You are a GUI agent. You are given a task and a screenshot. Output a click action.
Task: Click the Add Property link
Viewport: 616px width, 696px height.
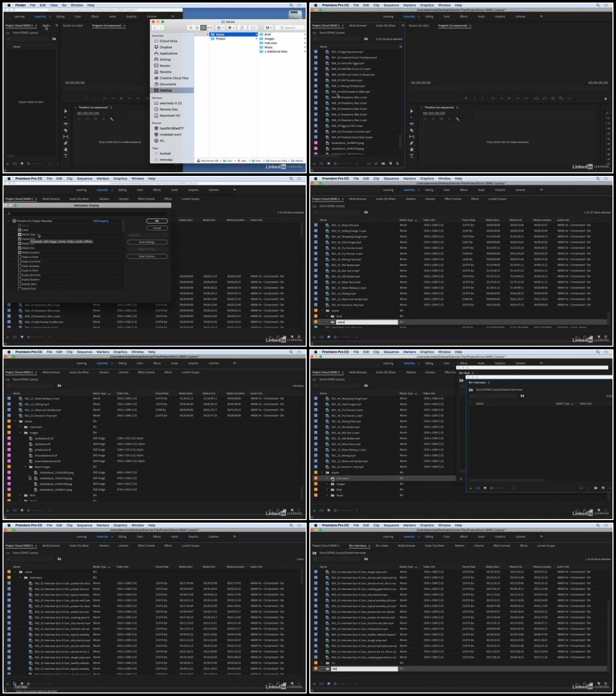coord(101,221)
